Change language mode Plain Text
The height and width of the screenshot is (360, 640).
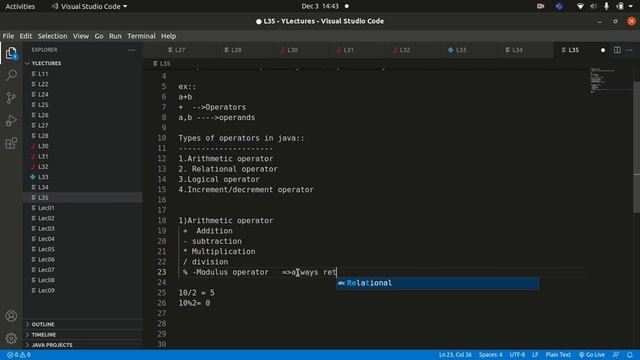point(558,355)
